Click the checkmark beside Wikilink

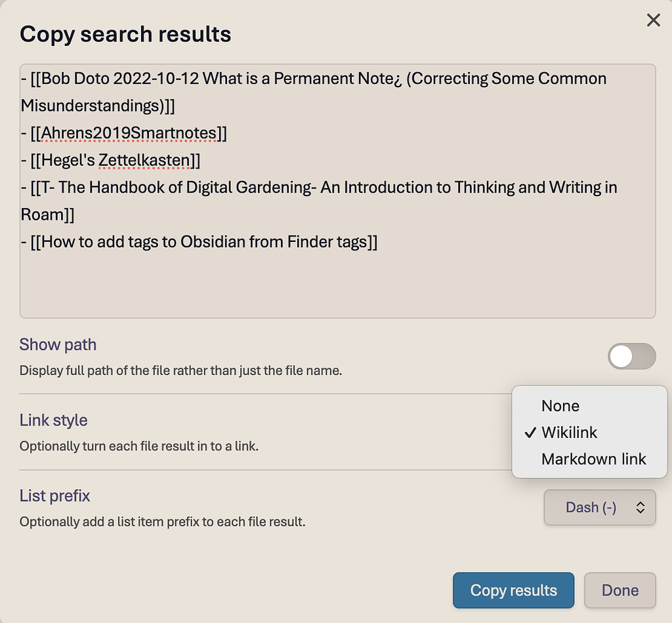pyautogui.click(x=529, y=433)
